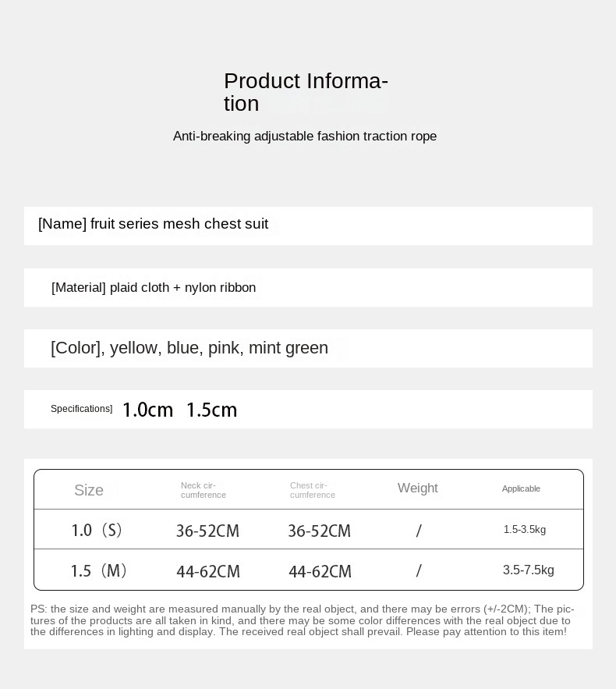Screen dimensions: 616x689
Task: Click the anti-breaking traction rope subtitle
Action: click(305, 137)
